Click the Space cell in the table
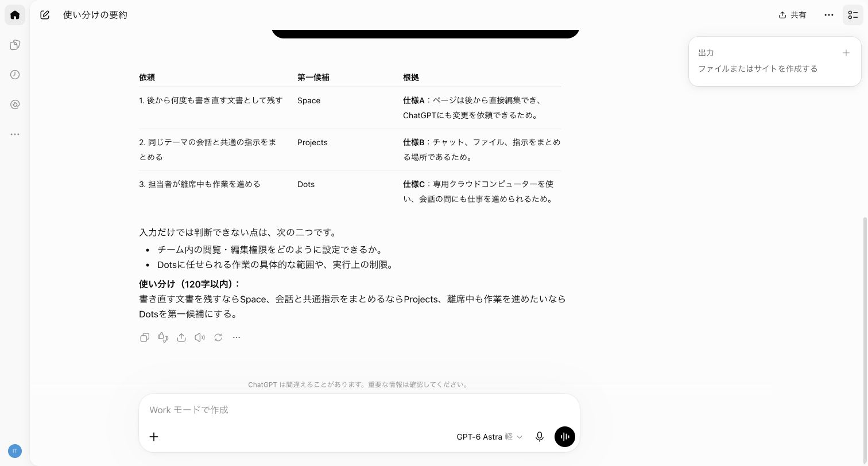 point(309,100)
